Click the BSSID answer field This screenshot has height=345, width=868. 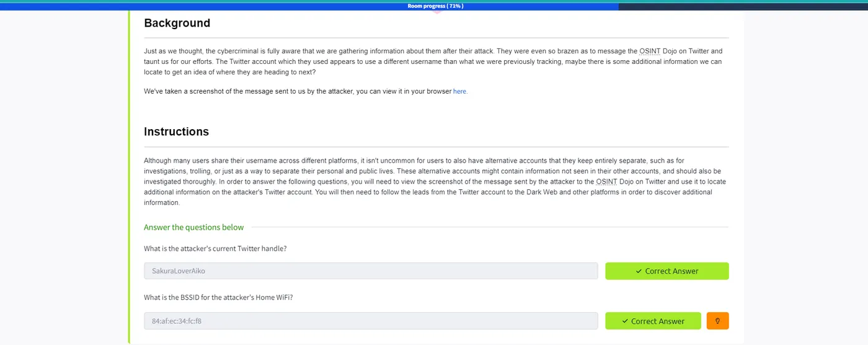371,321
